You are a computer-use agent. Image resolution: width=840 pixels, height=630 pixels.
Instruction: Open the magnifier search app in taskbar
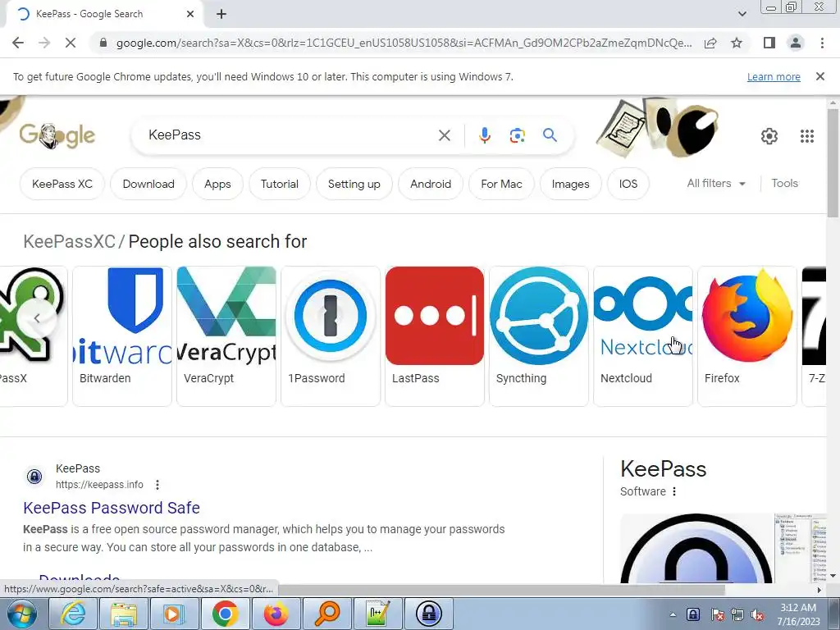[x=326, y=614]
